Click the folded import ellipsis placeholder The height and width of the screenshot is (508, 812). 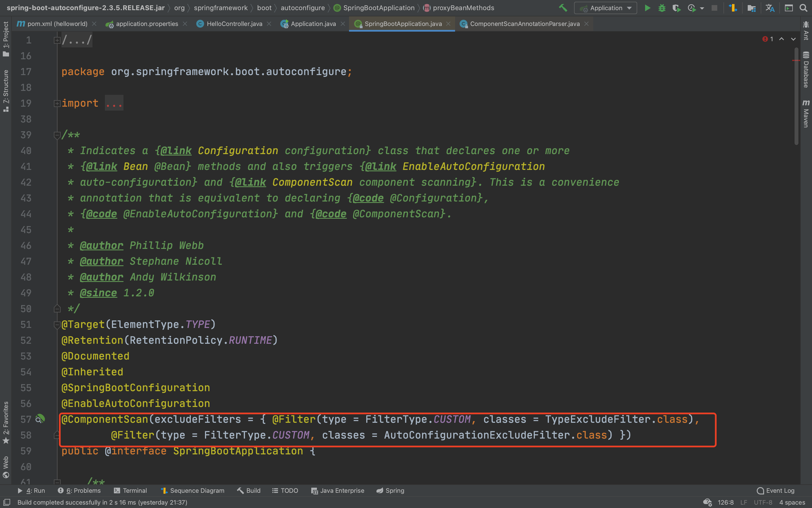[114, 103]
